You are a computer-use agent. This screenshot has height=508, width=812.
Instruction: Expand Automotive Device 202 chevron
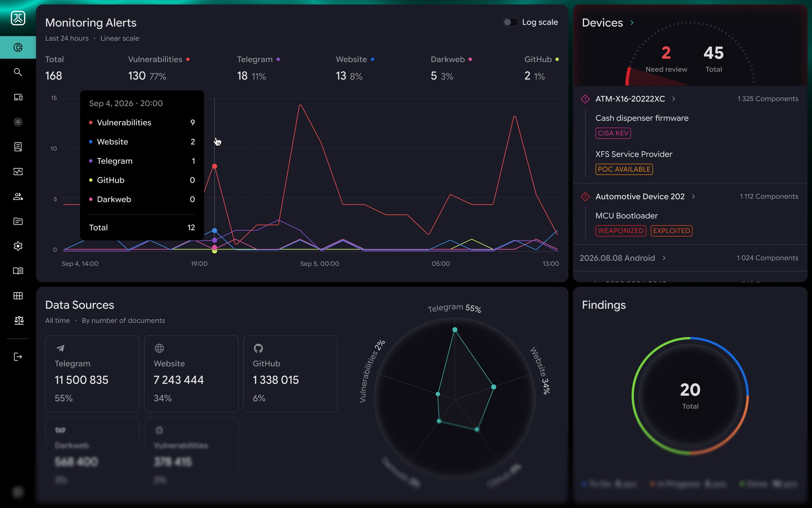point(693,196)
